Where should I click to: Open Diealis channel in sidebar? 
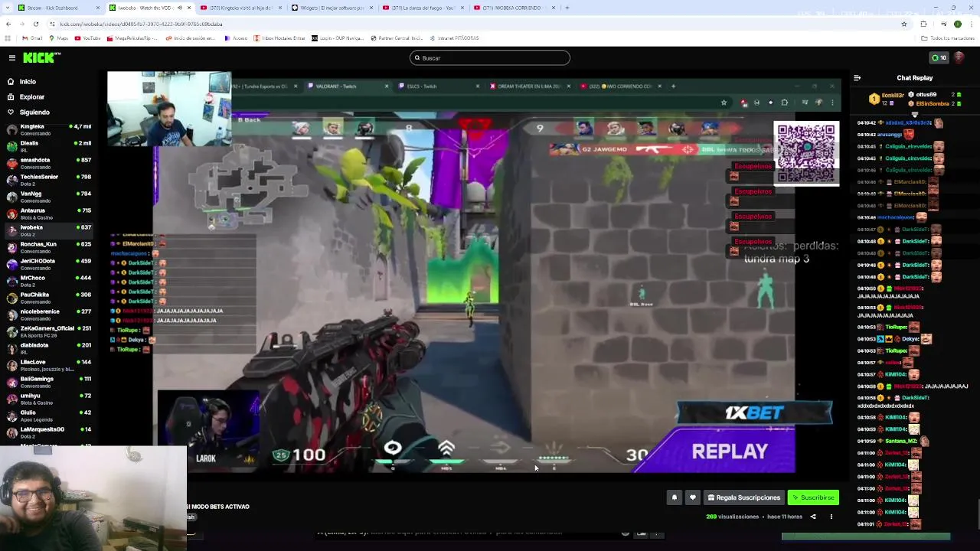49,146
